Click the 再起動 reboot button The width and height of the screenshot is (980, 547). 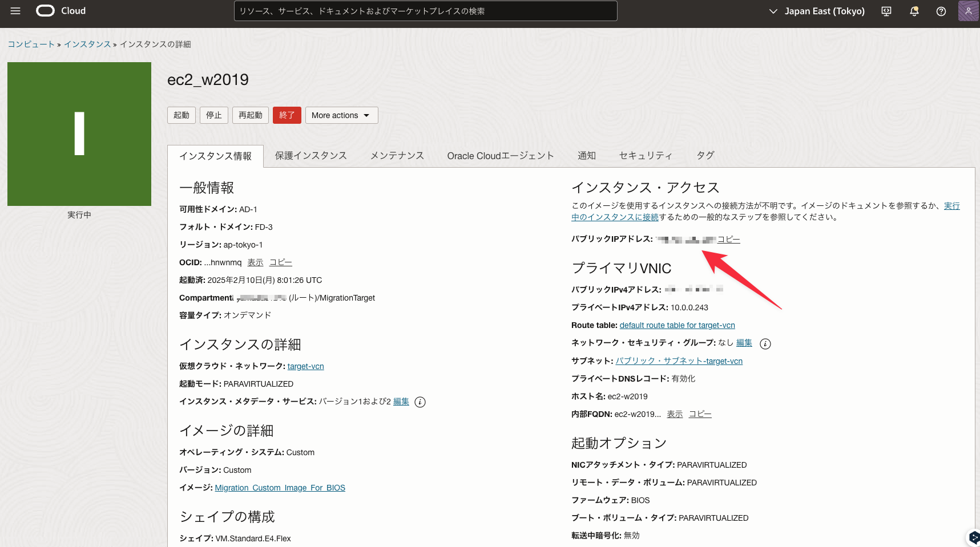pyautogui.click(x=251, y=115)
